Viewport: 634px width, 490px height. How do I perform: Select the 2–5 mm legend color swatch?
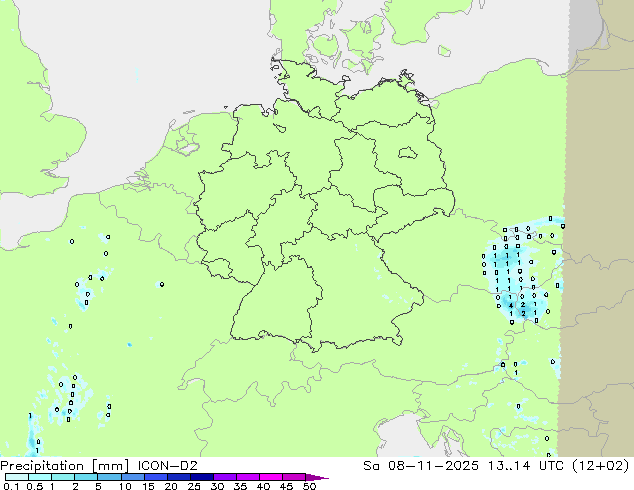click(86, 477)
